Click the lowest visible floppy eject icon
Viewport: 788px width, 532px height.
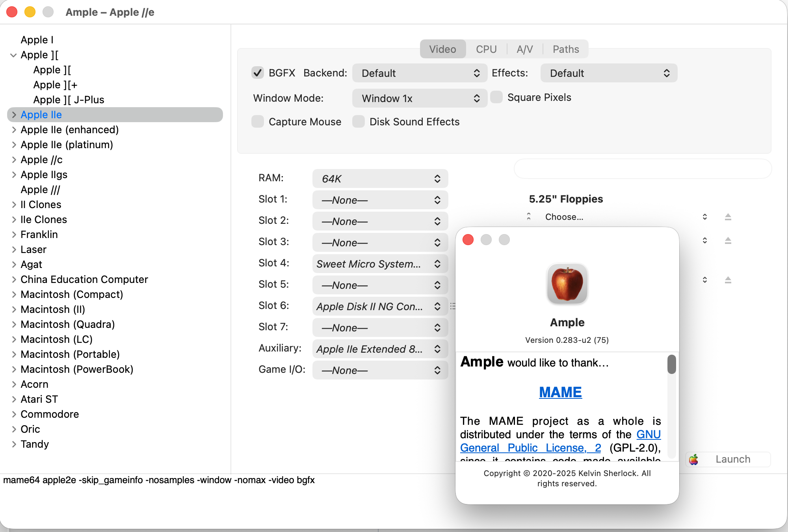click(728, 280)
